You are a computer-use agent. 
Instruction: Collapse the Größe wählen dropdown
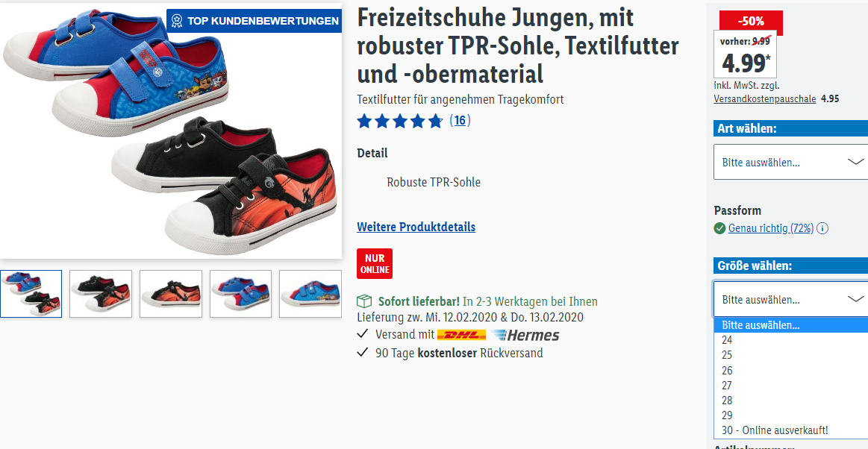790,300
